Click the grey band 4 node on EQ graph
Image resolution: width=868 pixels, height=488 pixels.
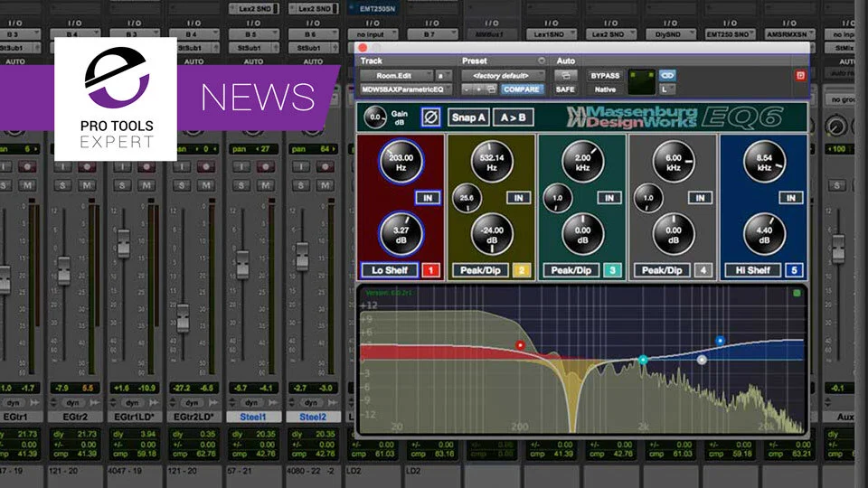pos(702,360)
